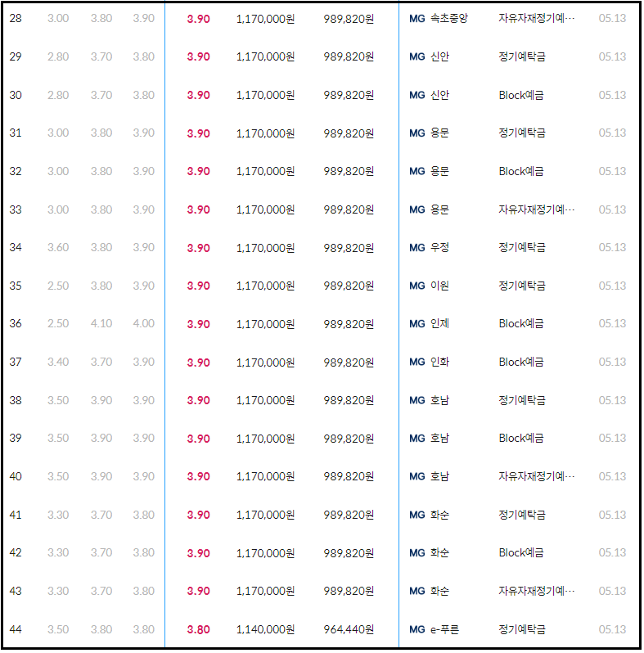Click Block예금 product in row 32
Screen dimensions: 644x653
(521, 171)
